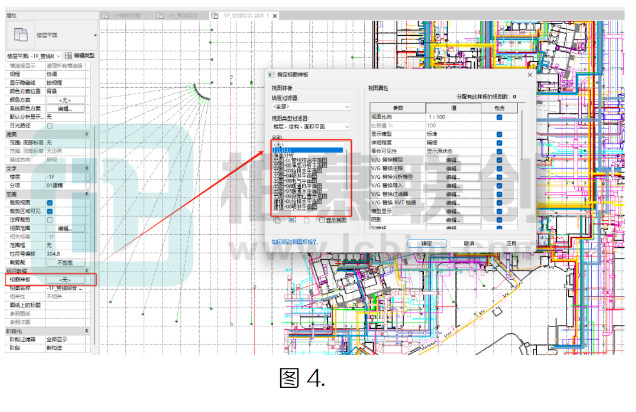Click the duplicate view template icon

277,221
